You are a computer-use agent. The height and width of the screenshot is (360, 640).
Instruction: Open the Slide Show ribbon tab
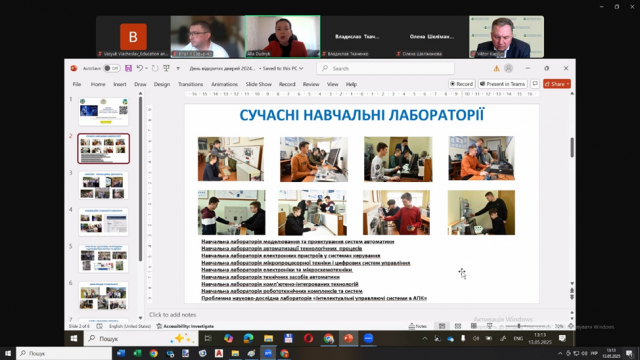(x=258, y=84)
